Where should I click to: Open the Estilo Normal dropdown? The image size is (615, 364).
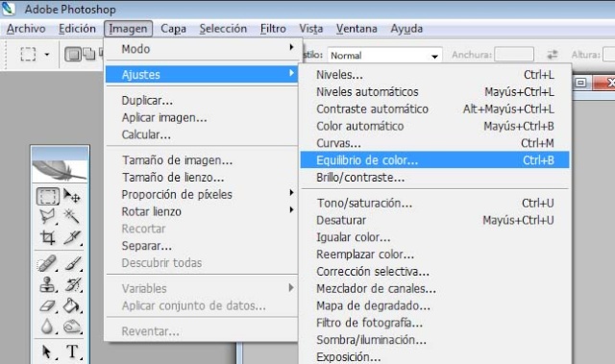coord(384,56)
